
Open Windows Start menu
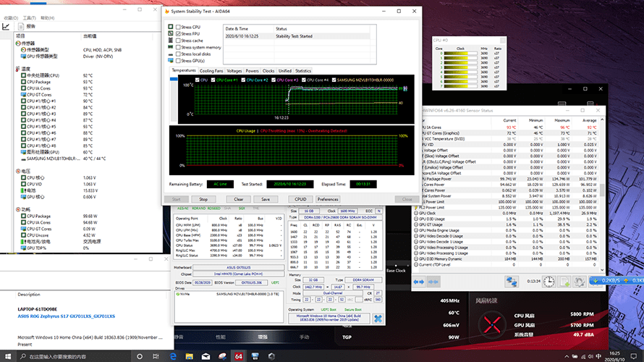(8, 356)
